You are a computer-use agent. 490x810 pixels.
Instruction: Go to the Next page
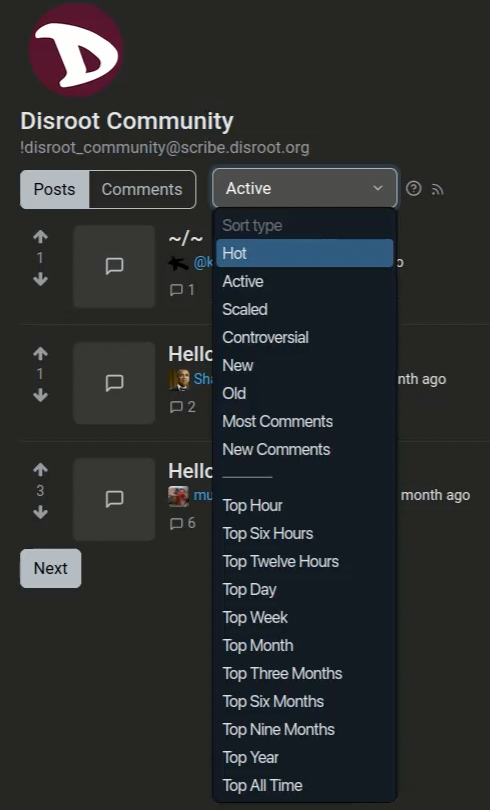(x=51, y=568)
